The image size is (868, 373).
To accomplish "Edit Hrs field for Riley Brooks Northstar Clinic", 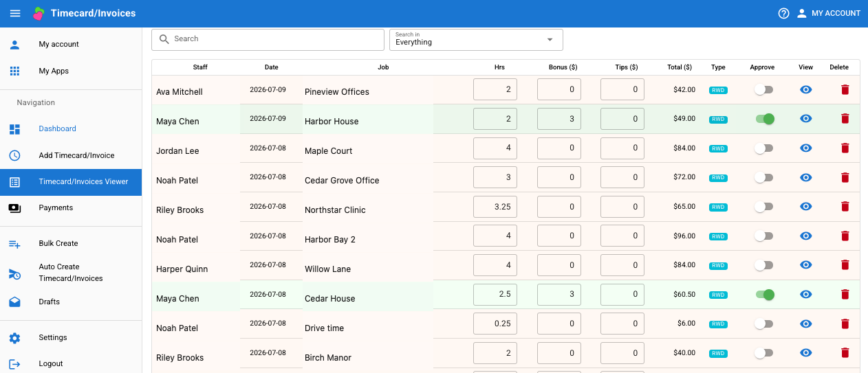I will (495, 207).
